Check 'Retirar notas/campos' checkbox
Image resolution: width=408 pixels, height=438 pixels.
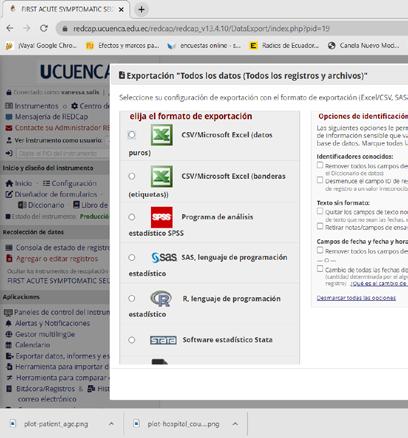320,226
